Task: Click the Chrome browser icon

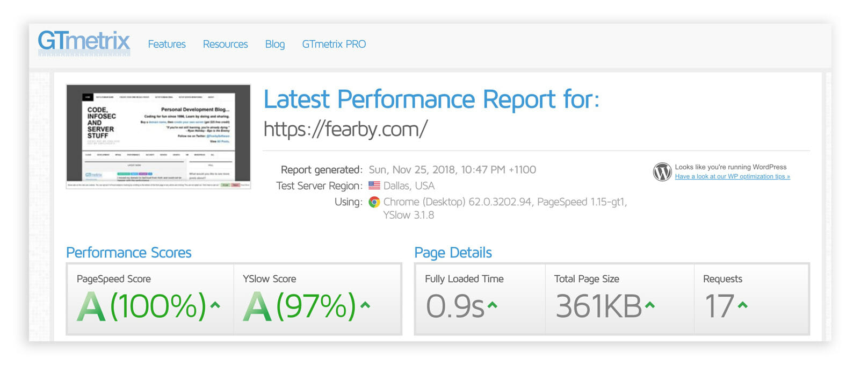Action: 374,202
